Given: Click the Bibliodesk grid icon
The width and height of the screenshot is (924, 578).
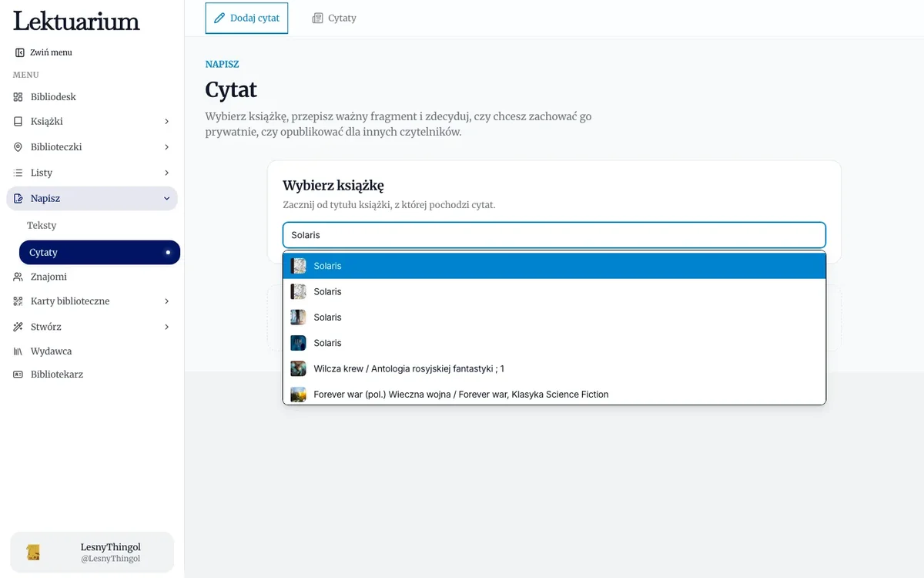Looking at the screenshot, I should pyautogui.click(x=18, y=97).
